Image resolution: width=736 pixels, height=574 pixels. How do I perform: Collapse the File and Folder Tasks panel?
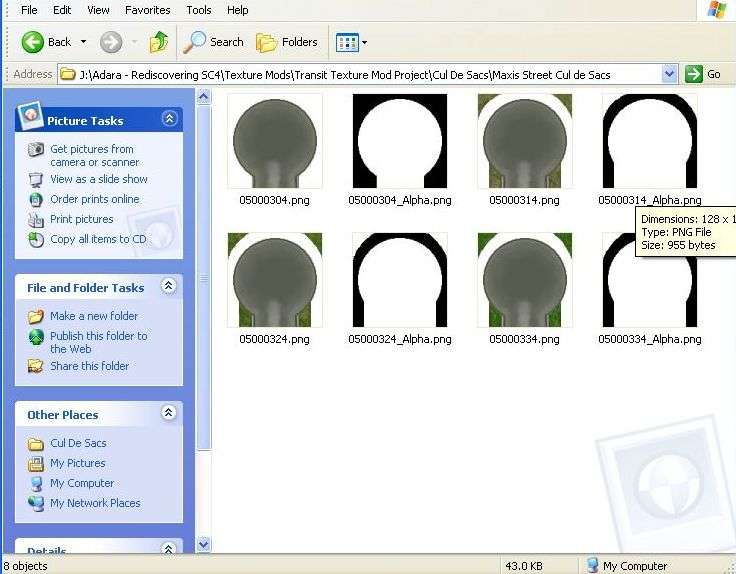tap(169, 286)
